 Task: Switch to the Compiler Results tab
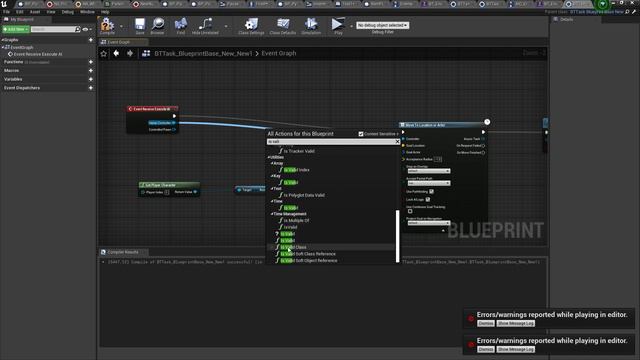pyautogui.click(x=123, y=252)
